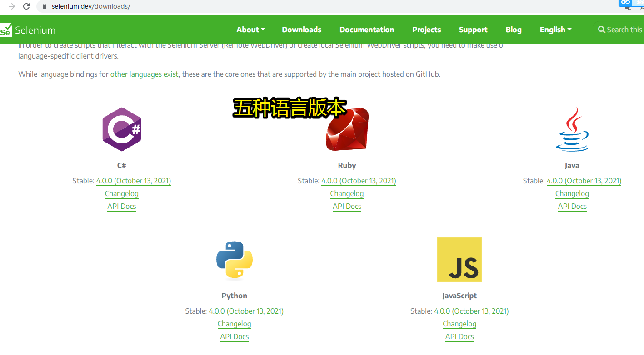Click the JavaScript JS logo
The image size is (644, 355).
click(x=459, y=259)
